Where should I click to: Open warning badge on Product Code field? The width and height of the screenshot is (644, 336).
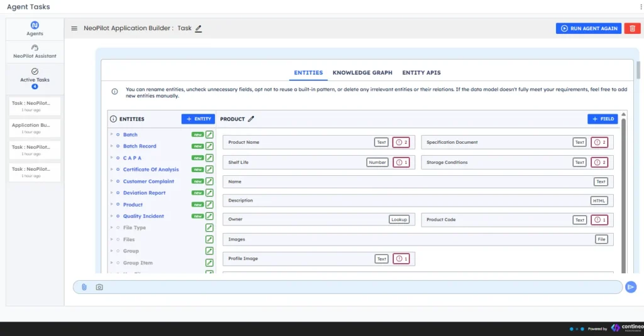(599, 220)
